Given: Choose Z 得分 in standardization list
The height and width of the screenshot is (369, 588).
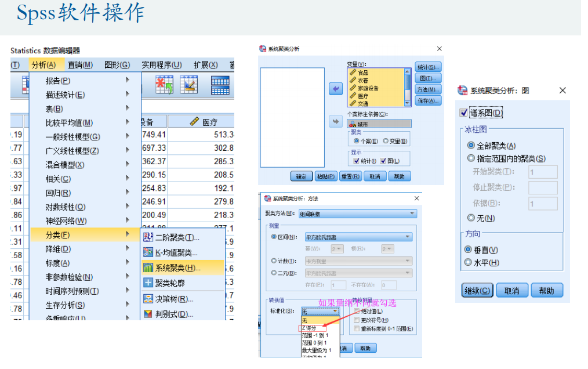Looking at the screenshot, I should (310, 328).
